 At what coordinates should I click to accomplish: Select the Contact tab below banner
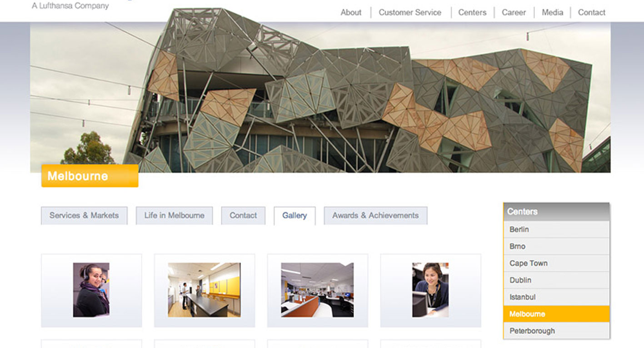243,216
